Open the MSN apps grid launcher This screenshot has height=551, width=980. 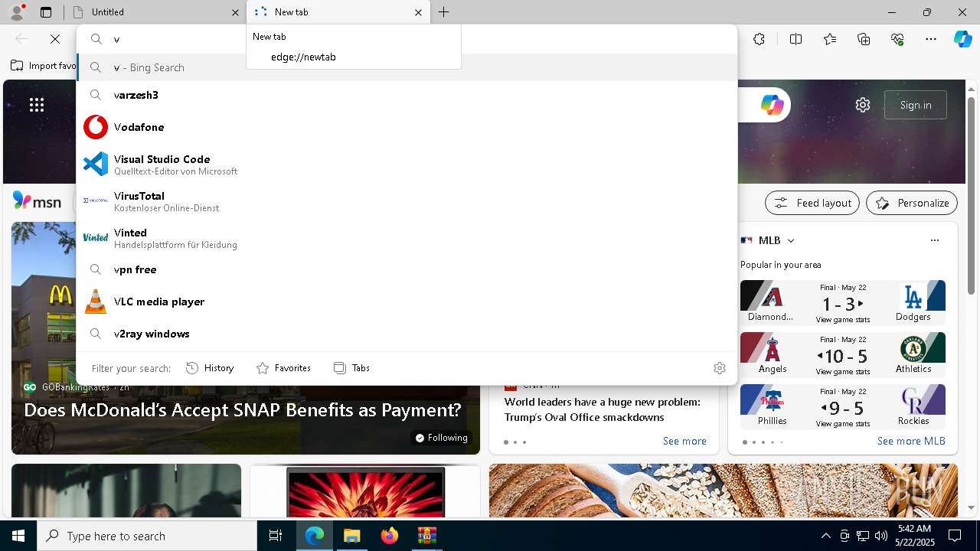click(x=37, y=105)
